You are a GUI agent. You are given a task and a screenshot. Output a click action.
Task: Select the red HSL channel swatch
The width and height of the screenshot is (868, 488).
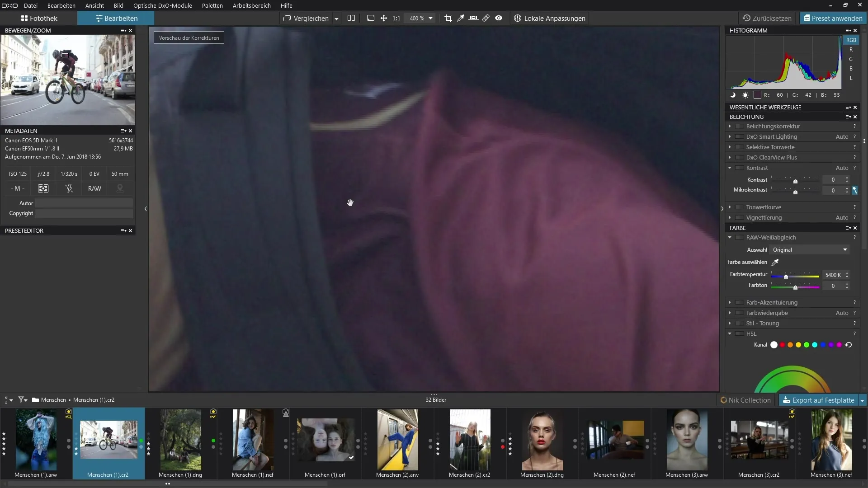pos(782,345)
